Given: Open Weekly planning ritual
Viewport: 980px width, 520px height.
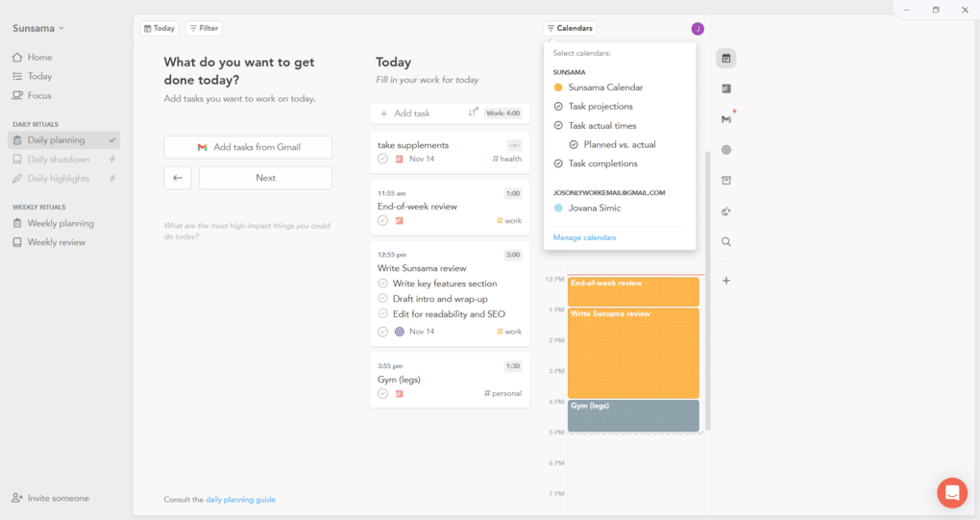Looking at the screenshot, I should [60, 223].
